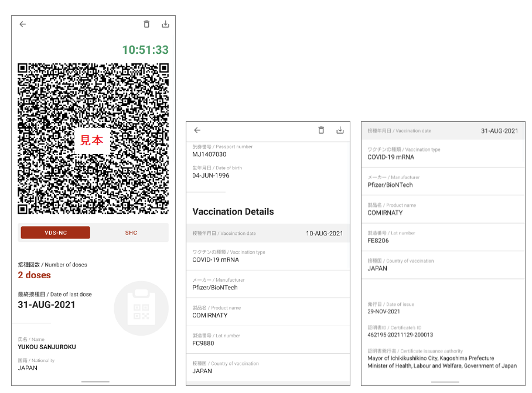The width and height of the screenshot is (532, 393).
Task: Tap certificate ID 462195-20211129-200013
Action: (400, 334)
